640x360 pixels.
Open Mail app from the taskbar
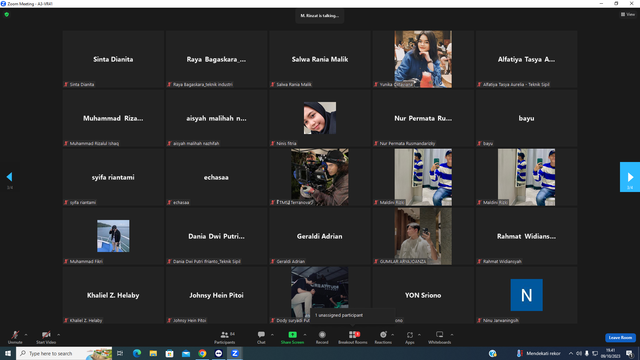186,353
